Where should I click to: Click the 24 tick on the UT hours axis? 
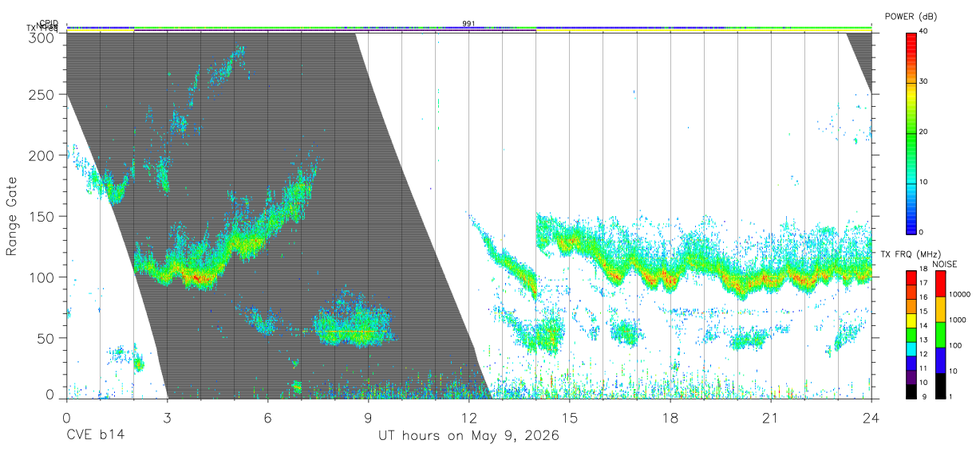click(x=871, y=418)
